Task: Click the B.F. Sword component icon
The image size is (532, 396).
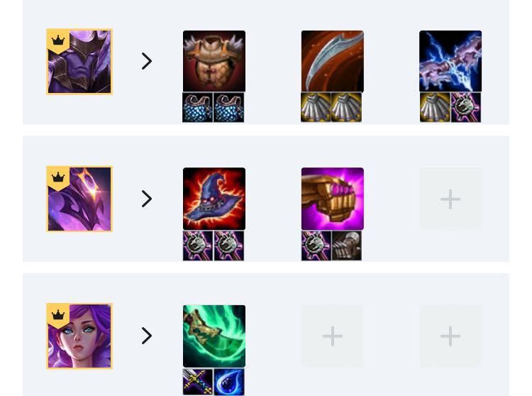Action: tap(198, 382)
